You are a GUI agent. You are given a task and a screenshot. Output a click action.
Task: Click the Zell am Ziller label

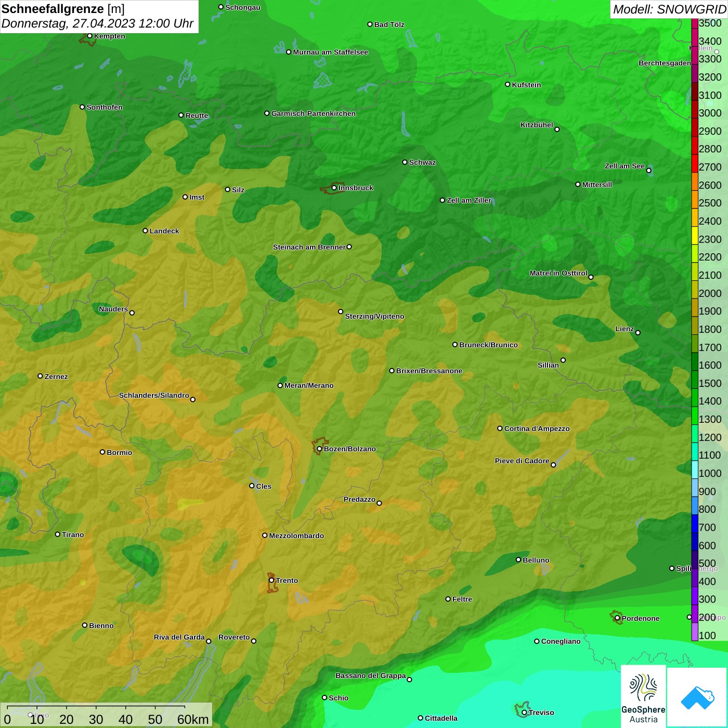pos(469,200)
